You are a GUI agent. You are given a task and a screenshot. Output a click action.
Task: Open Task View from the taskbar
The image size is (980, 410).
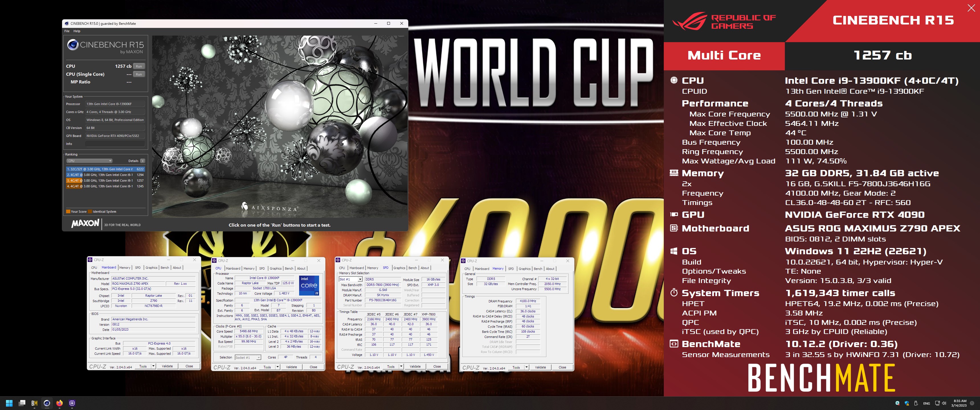22,403
